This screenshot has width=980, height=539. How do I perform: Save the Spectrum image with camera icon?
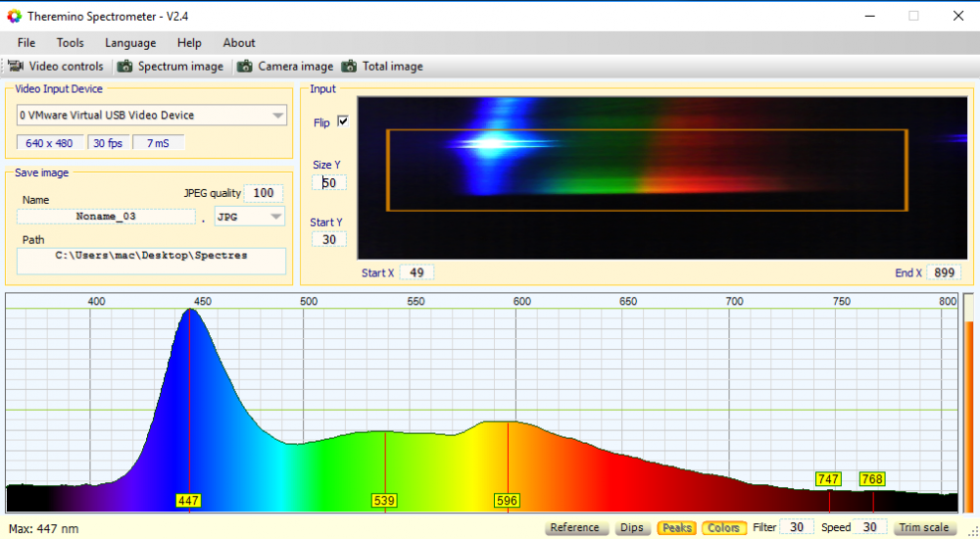(x=171, y=67)
